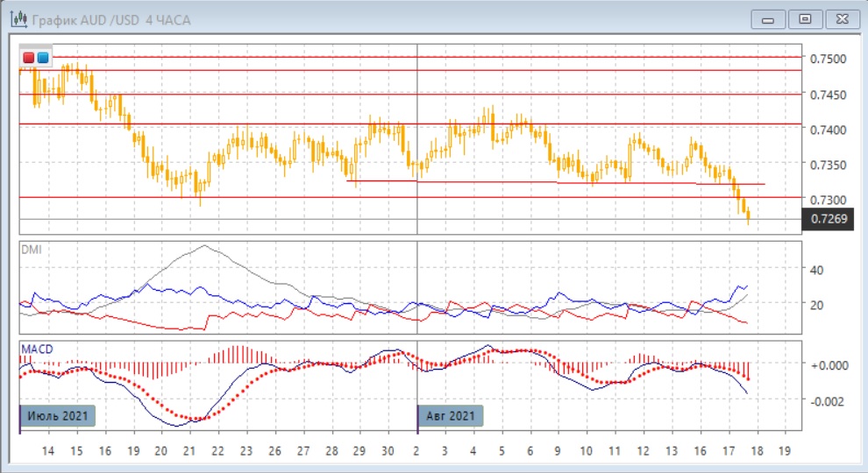868x473 pixels.
Task: Click the DMI scale value 40
Action: tap(816, 270)
